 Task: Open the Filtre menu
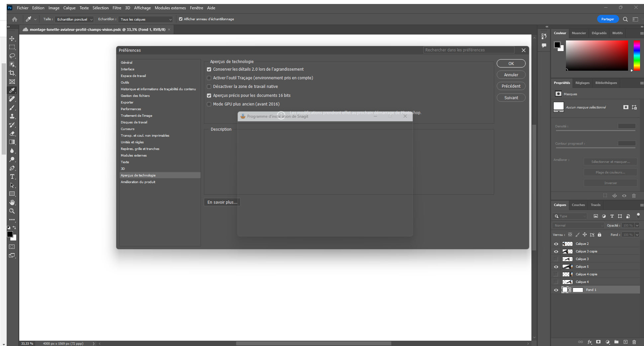click(117, 8)
